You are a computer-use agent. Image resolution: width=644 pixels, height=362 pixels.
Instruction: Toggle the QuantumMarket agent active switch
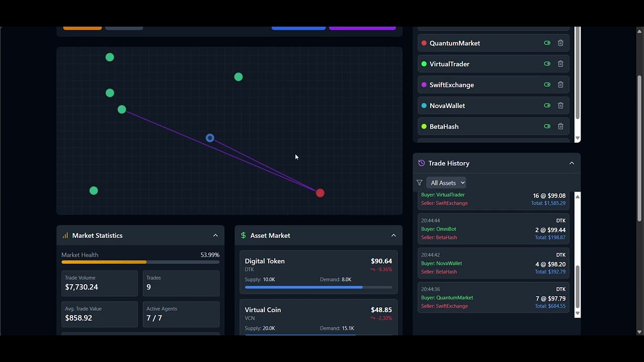click(x=547, y=43)
